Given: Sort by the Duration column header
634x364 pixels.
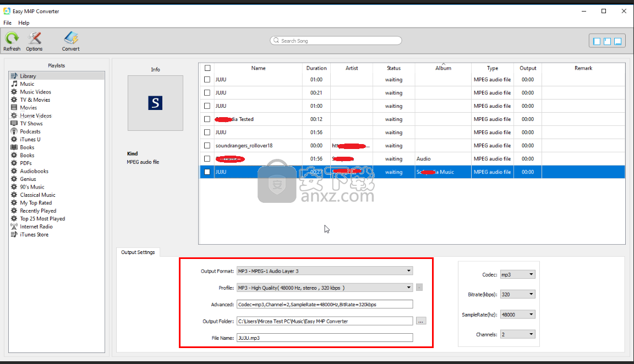Looking at the screenshot, I should click(316, 68).
